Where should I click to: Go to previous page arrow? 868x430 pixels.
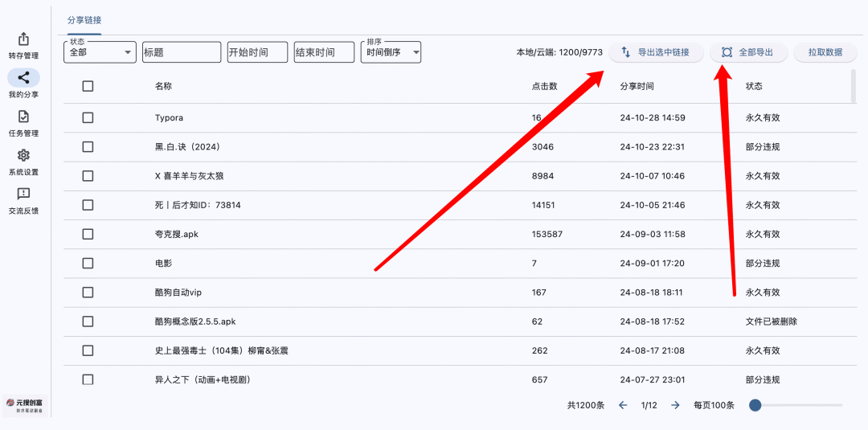[623, 405]
